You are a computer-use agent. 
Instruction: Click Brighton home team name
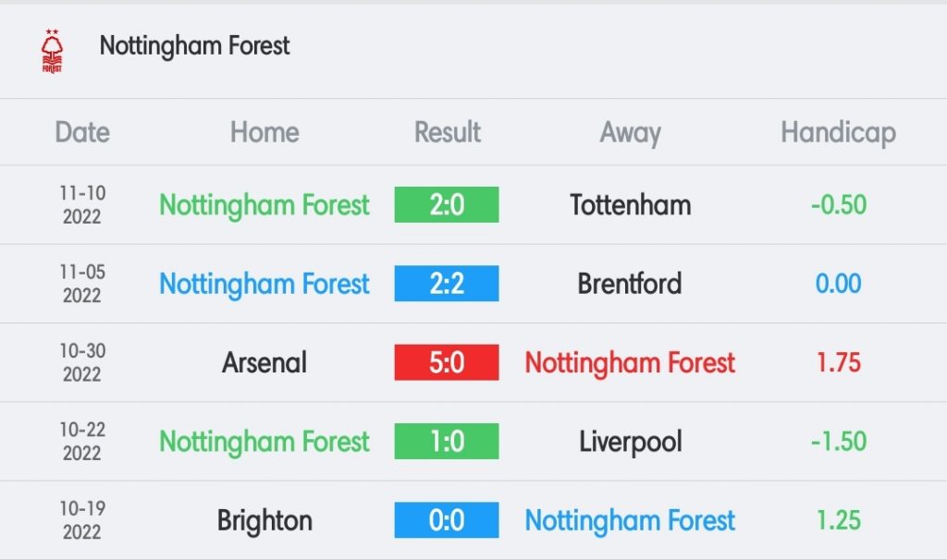(x=264, y=521)
